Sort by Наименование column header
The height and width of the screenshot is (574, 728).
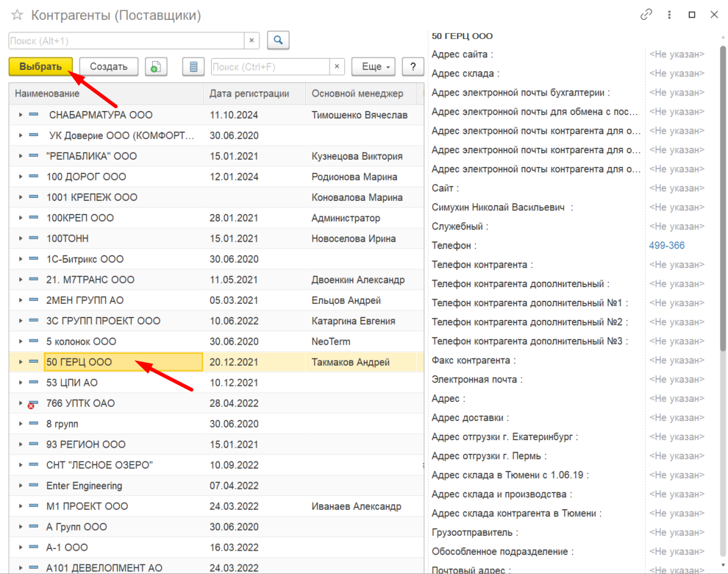pos(106,93)
